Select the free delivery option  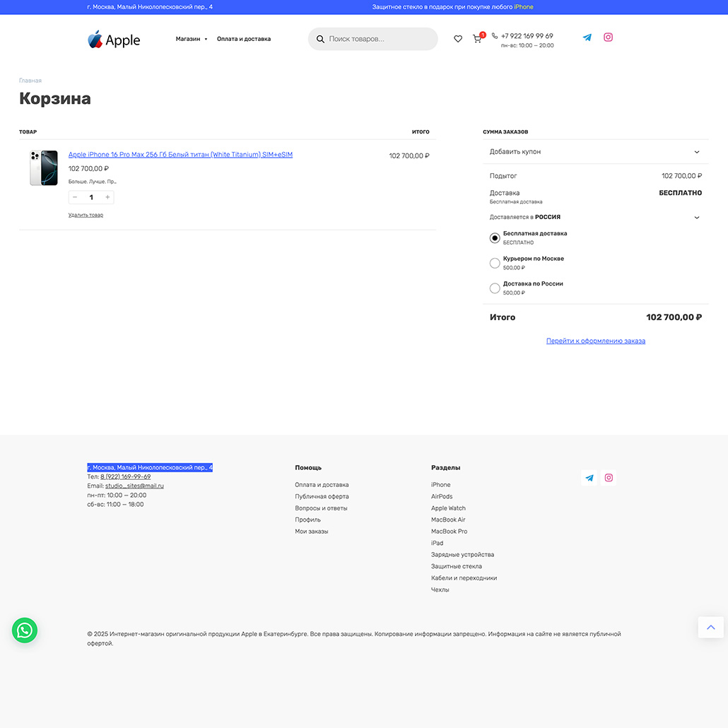(495, 238)
